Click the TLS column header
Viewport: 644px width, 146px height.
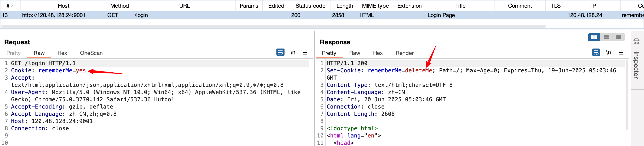pos(556,6)
